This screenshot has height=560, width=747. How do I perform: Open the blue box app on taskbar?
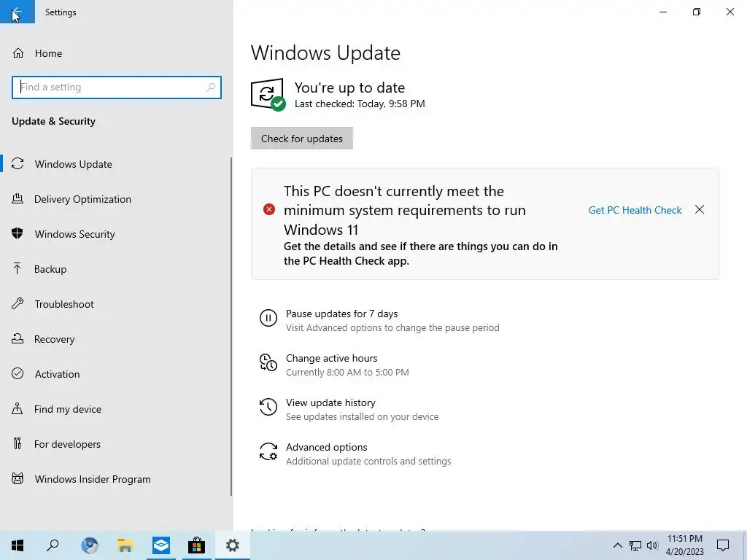click(161, 545)
